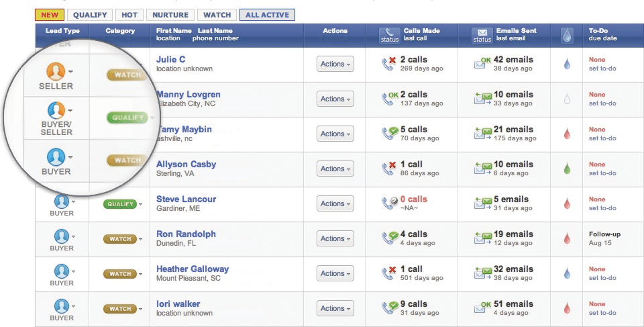Switch to the HOT filter tab
The image size is (644, 327).
point(129,15)
